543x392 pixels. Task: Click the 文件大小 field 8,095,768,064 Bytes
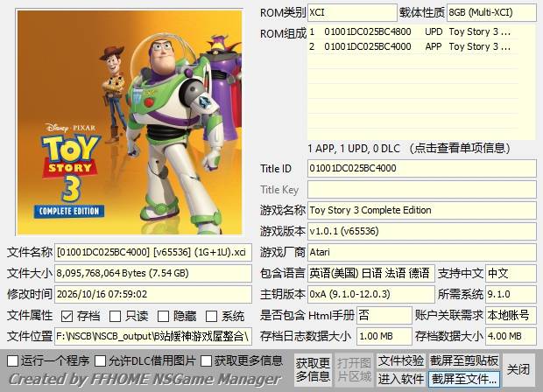tap(153, 273)
